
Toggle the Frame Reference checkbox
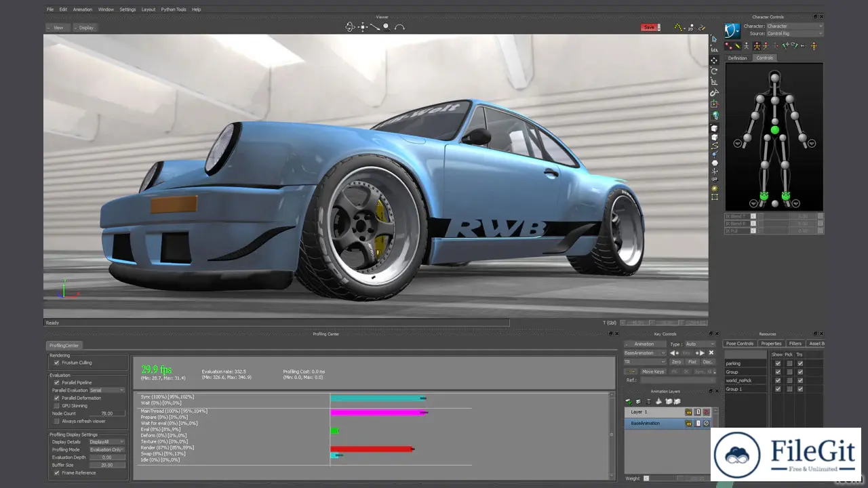tap(56, 472)
